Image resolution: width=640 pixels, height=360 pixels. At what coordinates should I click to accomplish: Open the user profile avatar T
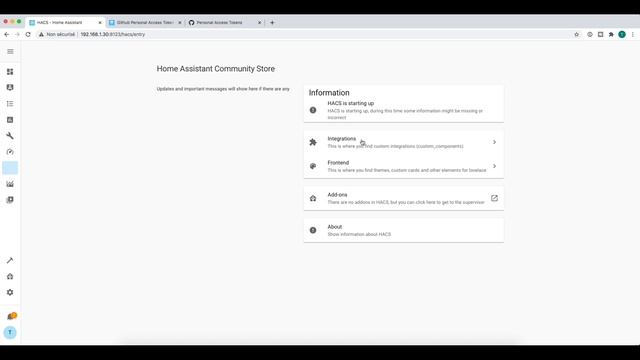pyautogui.click(x=10, y=332)
